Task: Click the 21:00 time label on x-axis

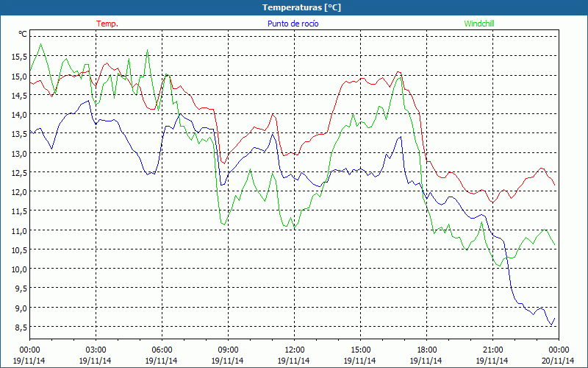Action: [x=492, y=350]
